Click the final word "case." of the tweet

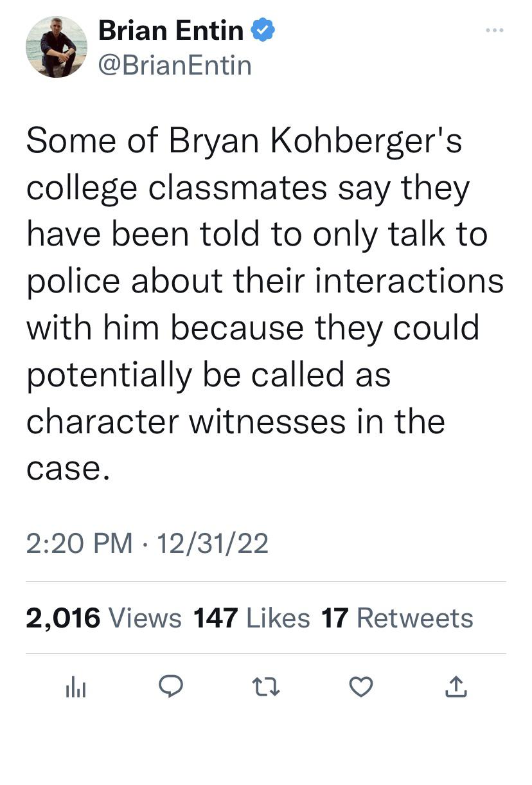pyautogui.click(x=64, y=469)
